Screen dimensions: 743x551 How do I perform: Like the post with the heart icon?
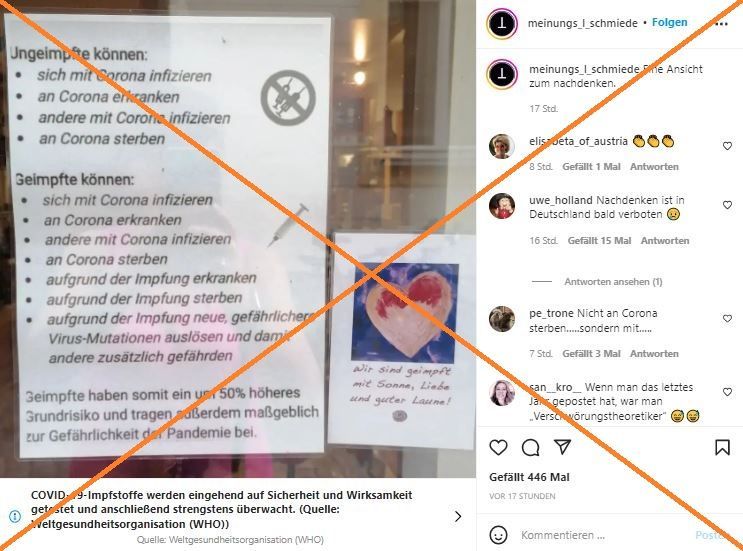[x=498, y=447]
